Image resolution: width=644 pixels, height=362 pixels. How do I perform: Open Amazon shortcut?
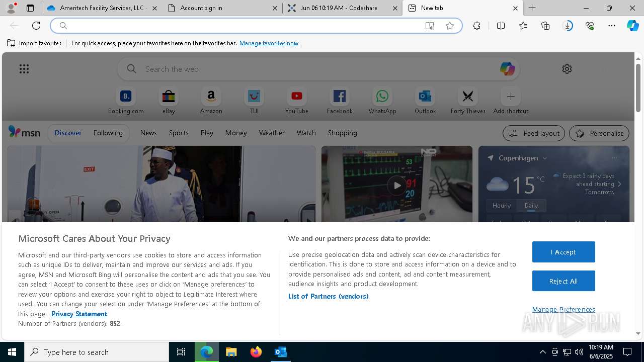pos(211,101)
